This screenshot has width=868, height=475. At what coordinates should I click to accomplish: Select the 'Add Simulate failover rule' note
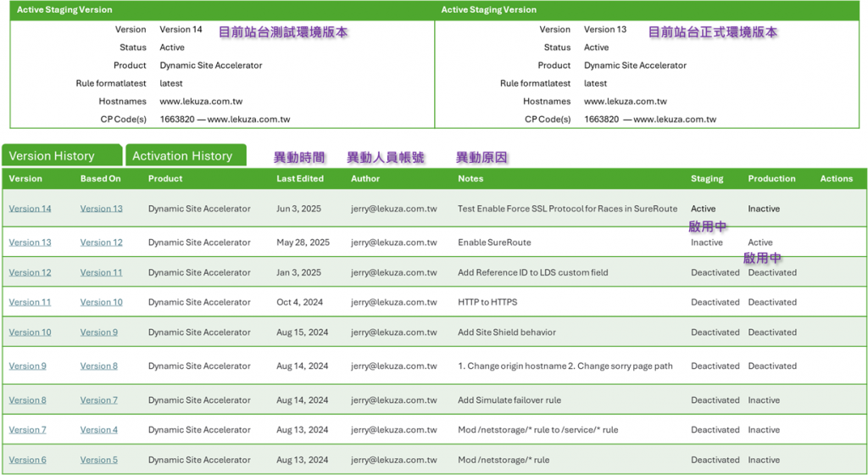click(509, 400)
